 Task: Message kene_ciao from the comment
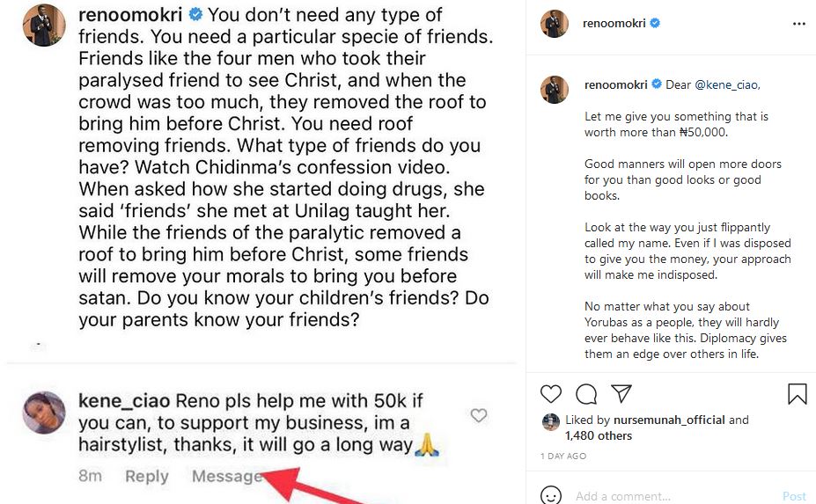[x=226, y=476]
